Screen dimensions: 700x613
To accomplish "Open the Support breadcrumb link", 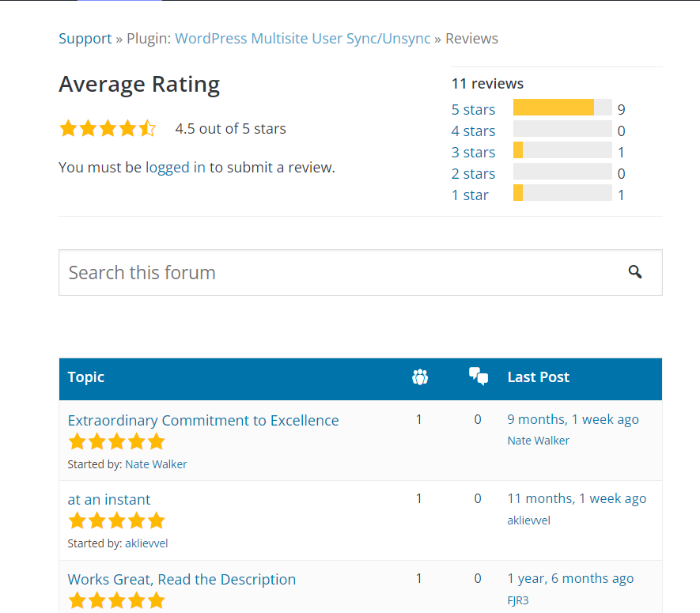I will 85,39.
